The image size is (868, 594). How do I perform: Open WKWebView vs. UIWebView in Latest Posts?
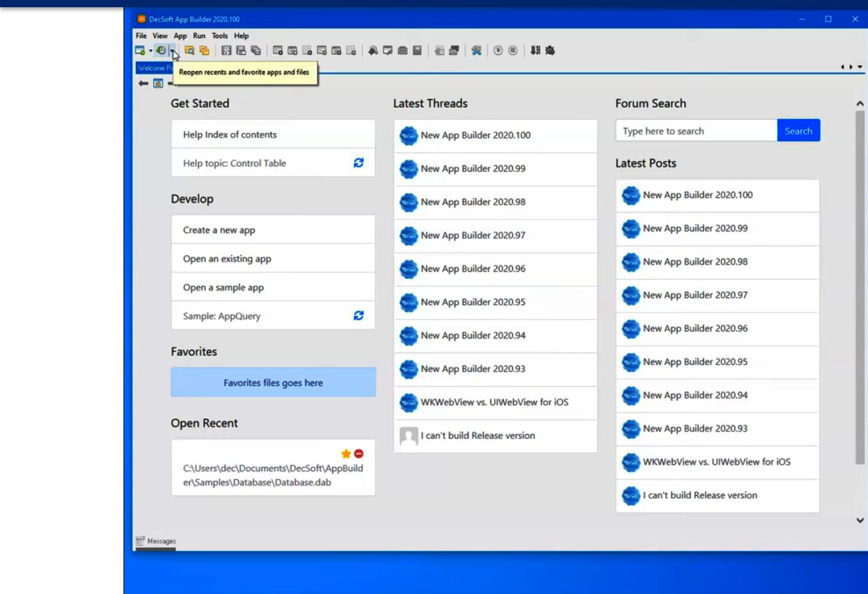click(x=718, y=462)
